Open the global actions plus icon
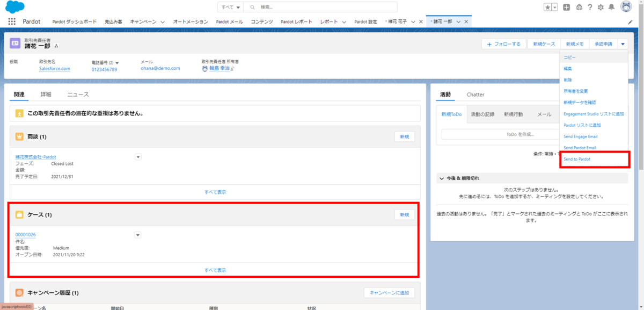The image size is (644, 310). (x=567, y=7)
